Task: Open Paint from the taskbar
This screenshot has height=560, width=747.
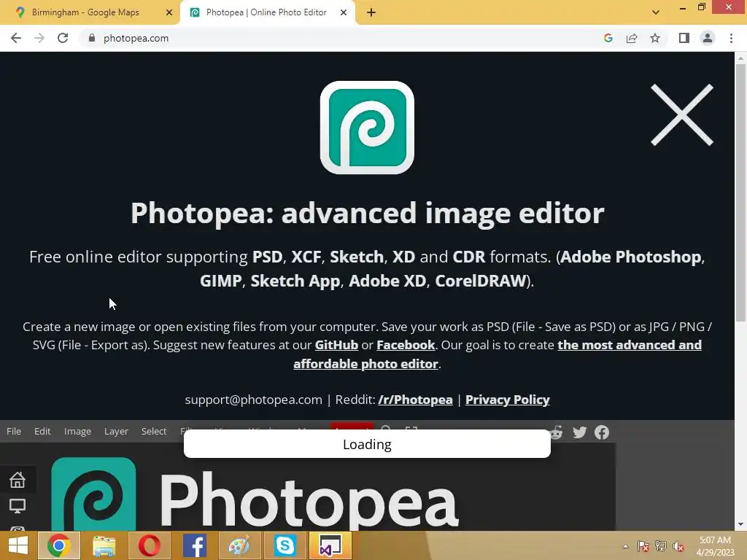Action: point(239,545)
